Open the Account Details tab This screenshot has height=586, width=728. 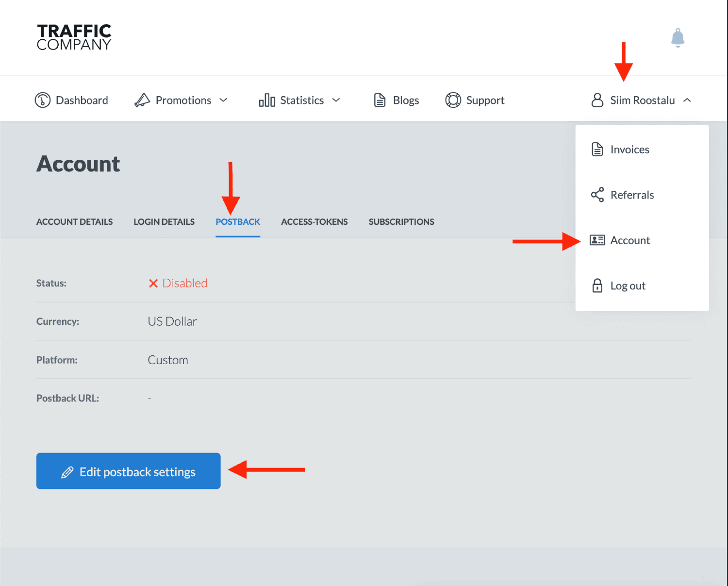74,222
